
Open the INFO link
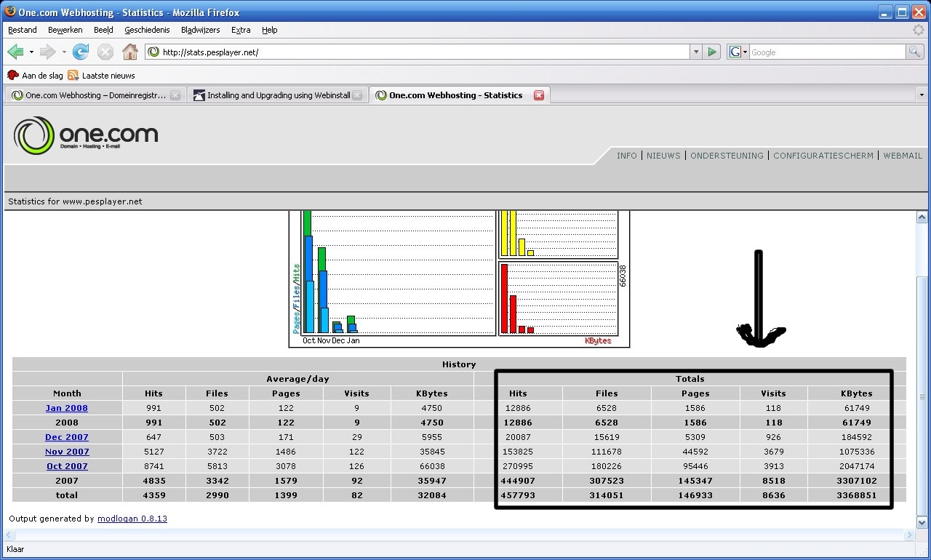[x=627, y=156]
